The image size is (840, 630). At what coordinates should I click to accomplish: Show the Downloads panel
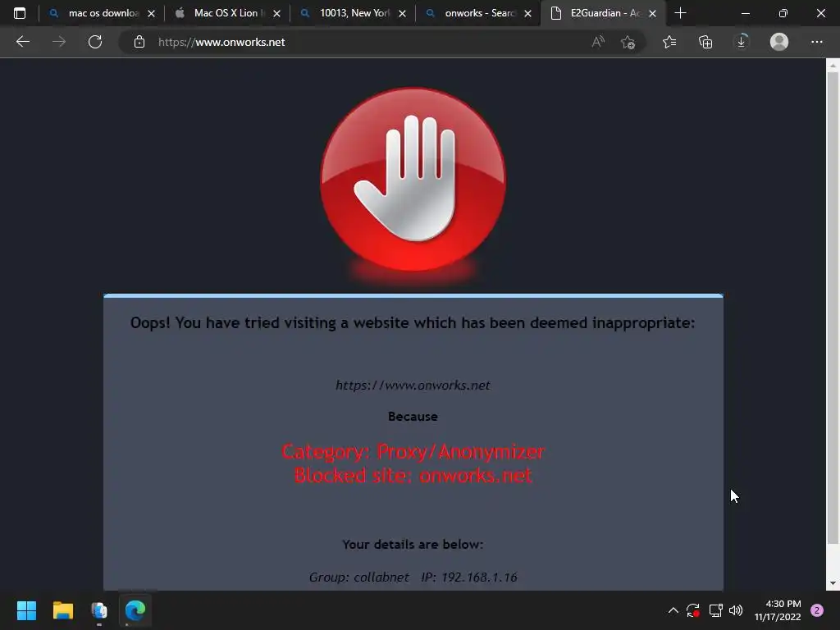[x=742, y=42]
